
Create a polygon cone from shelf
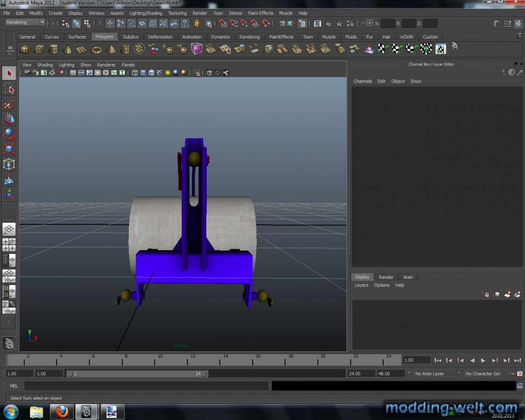[x=68, y=49]
